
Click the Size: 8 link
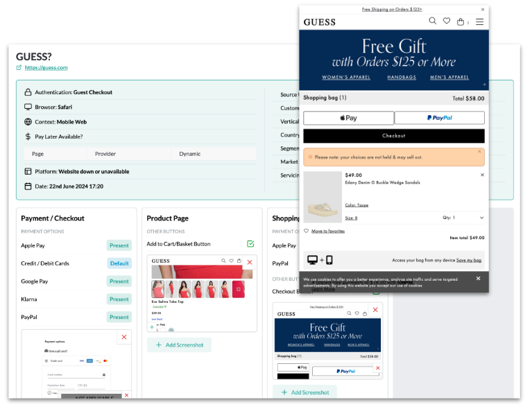click(351, 218)
